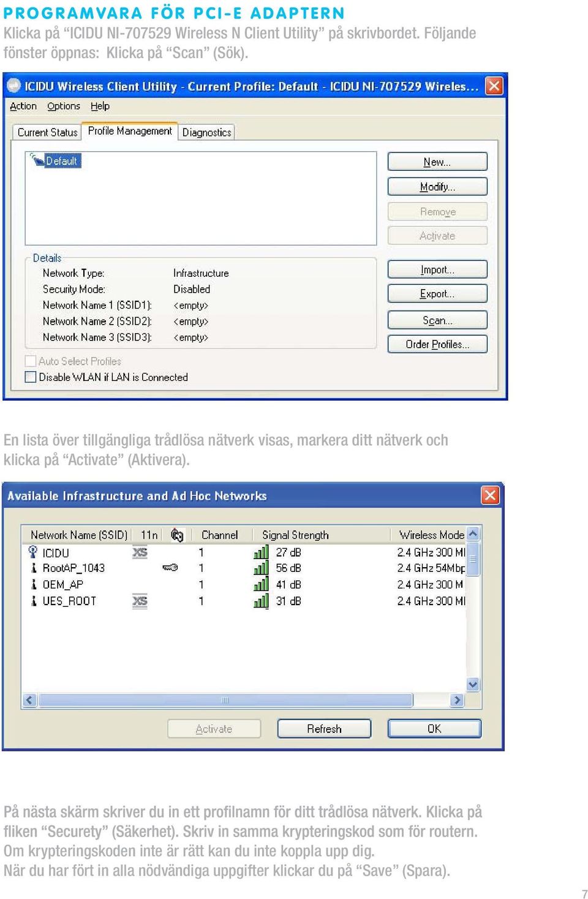The width and height of the screenshot is (588, 899).
Task: Click signal bars icon for 27 dB
Action: pos(261,552)
